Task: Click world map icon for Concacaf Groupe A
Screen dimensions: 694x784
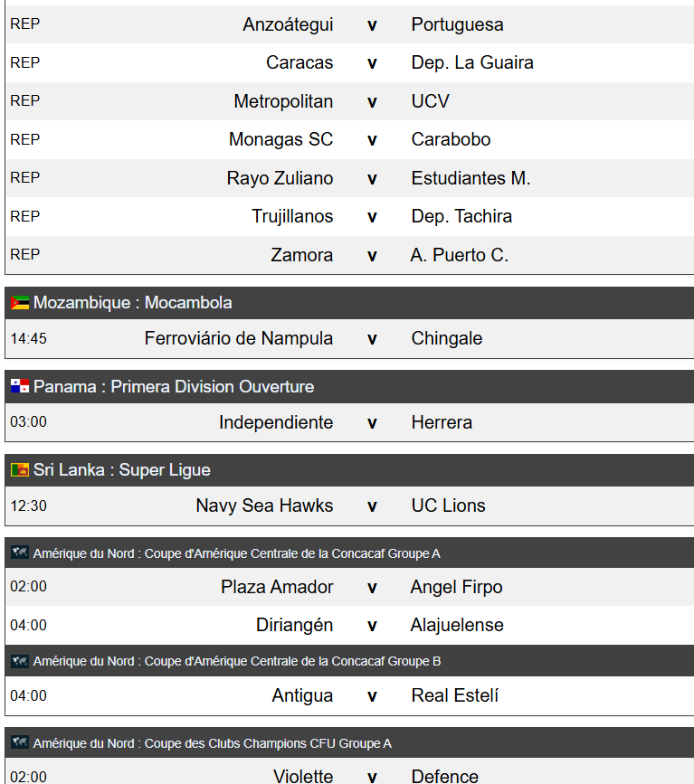Action: click(x=20, y=553)
